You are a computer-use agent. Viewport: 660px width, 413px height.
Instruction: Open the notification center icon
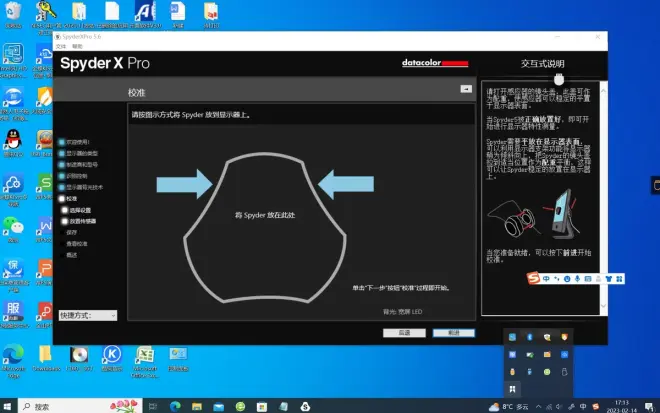649,407
